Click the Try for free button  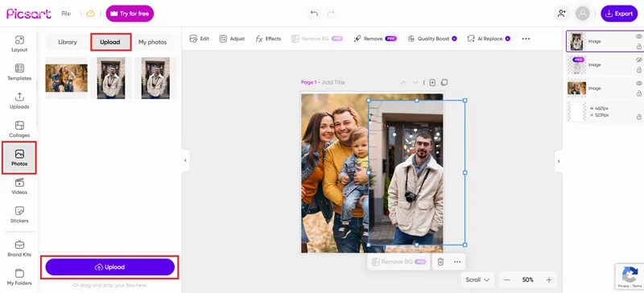130,14
